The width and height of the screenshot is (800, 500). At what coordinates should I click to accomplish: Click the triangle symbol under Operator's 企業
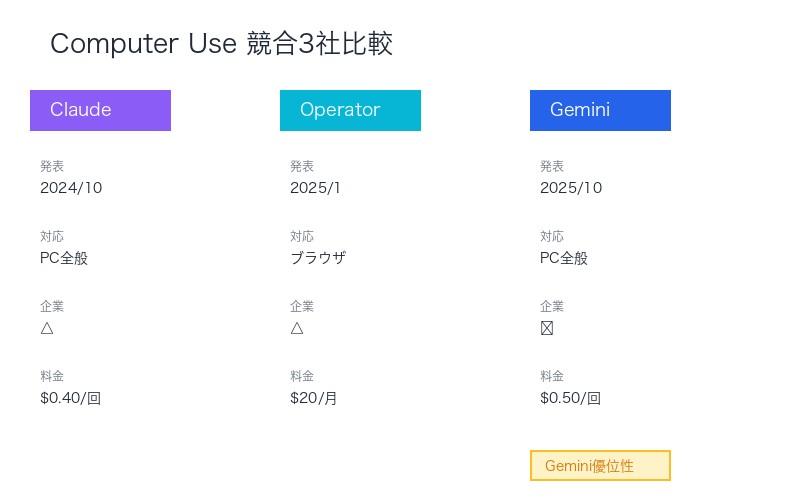(297, 328)
